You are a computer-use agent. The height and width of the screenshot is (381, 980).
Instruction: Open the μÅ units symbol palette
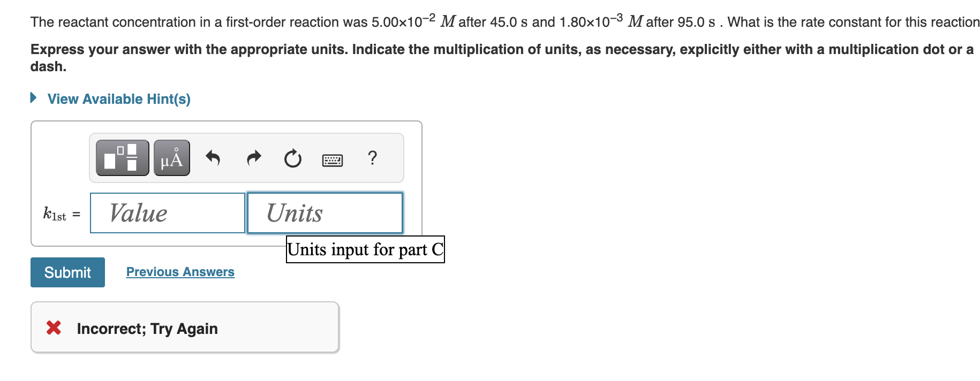pyautogui.click(x=171, y=158)
